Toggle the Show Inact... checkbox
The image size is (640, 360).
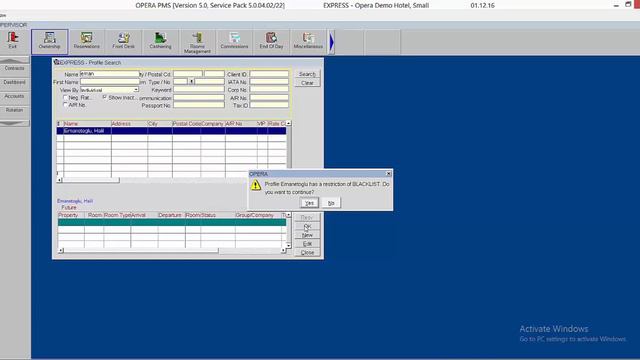105,97
